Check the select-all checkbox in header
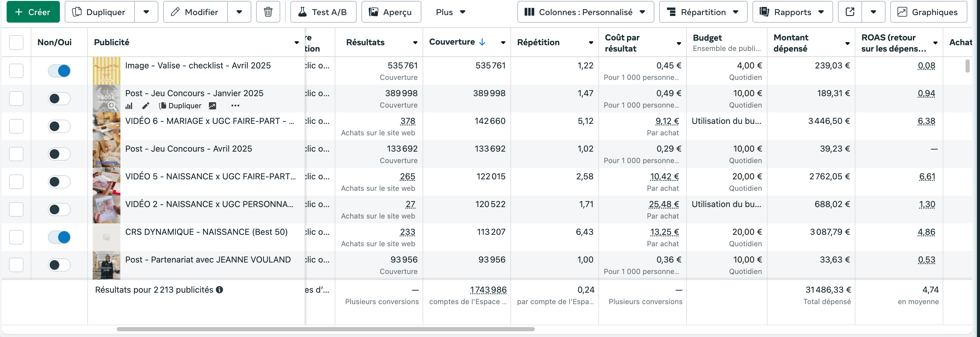Viewport: 980px width, 337px height. pyautogui.click(x=16, y=42)
